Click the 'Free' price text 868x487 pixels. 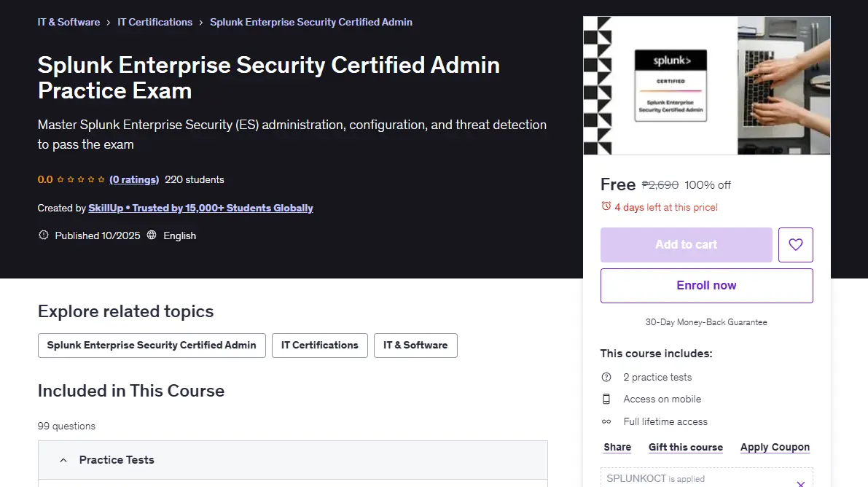[618, 184]
